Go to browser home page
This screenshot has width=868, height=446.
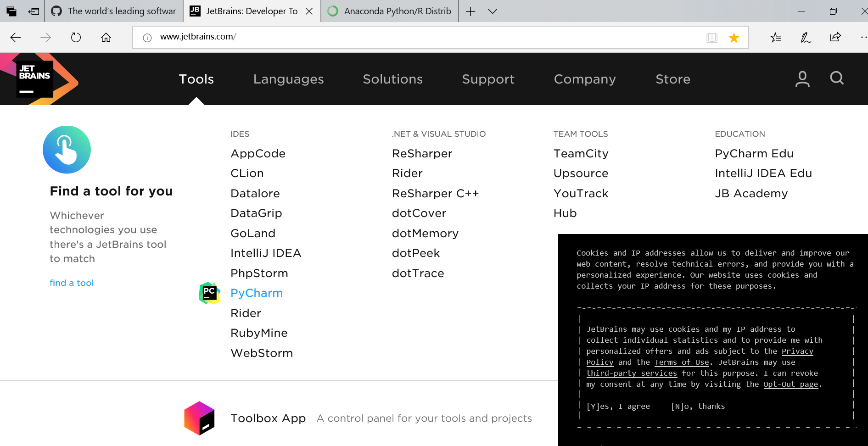[x=106, y=37]
